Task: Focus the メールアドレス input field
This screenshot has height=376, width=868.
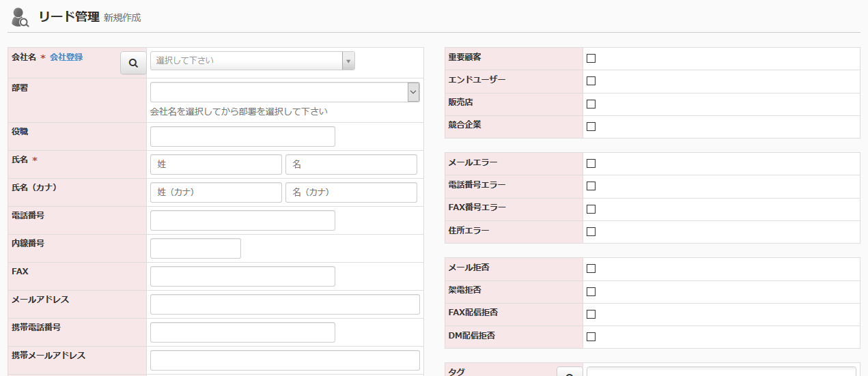Action: coord(285,304)
